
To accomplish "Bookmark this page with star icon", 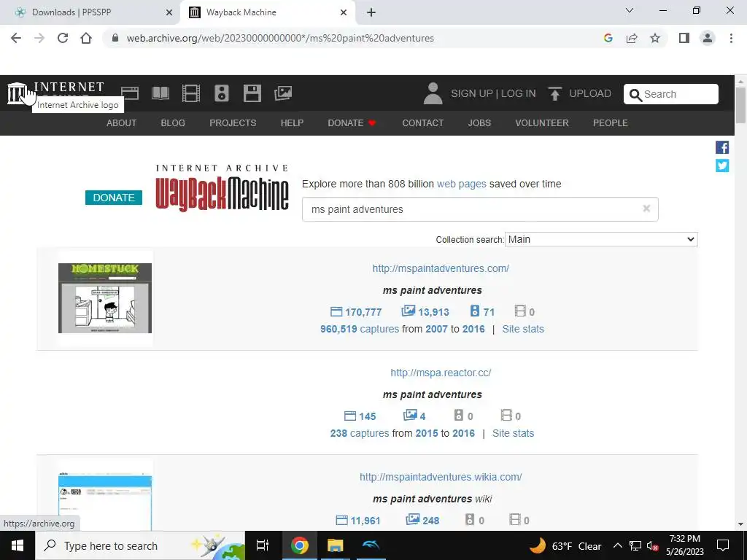I will [655, 38].
